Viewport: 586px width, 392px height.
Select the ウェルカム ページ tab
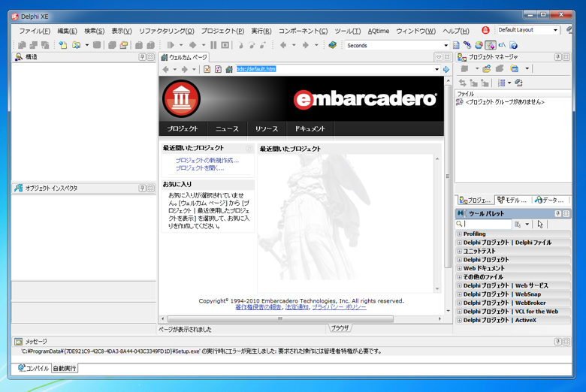tap(184, 57)
